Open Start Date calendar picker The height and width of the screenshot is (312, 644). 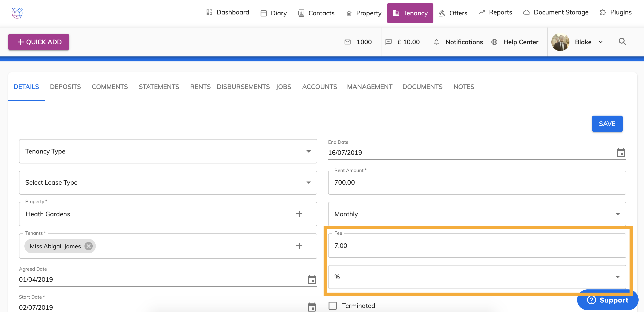pyautogui.click(x=312, y=307)
